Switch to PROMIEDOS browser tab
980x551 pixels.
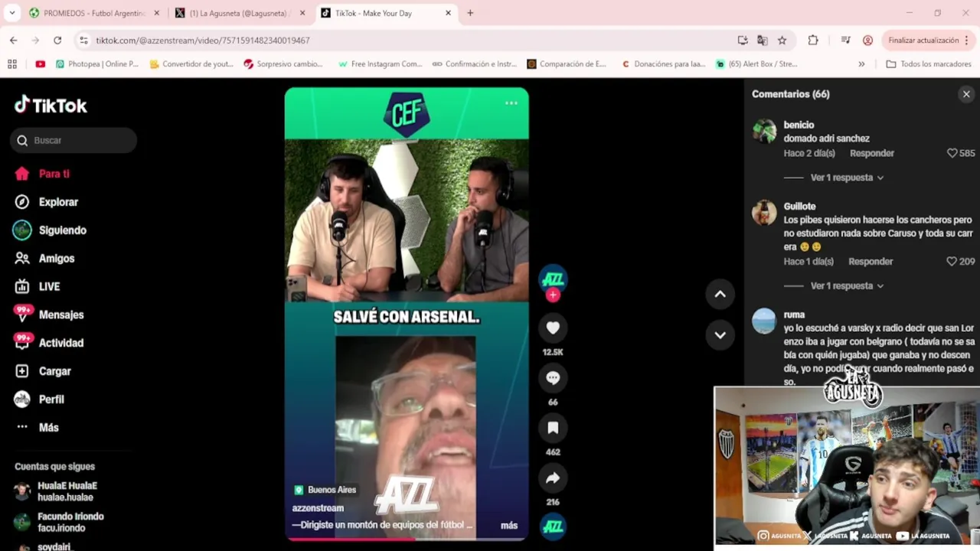tap(95, 13)
